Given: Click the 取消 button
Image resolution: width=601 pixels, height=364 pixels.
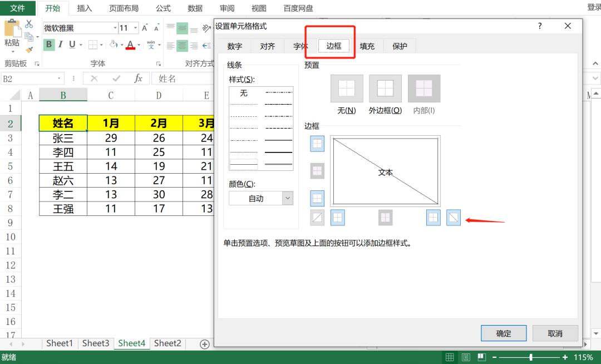Looking at the screenshot, I should [555, 333].
